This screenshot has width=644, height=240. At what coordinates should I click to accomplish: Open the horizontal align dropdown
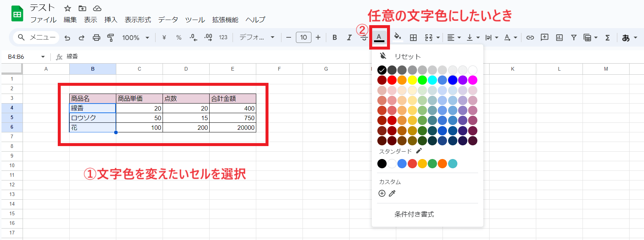[x=454, y=38]
